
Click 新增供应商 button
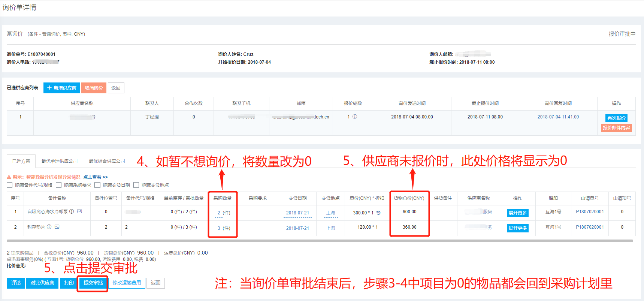coord(61,88)
